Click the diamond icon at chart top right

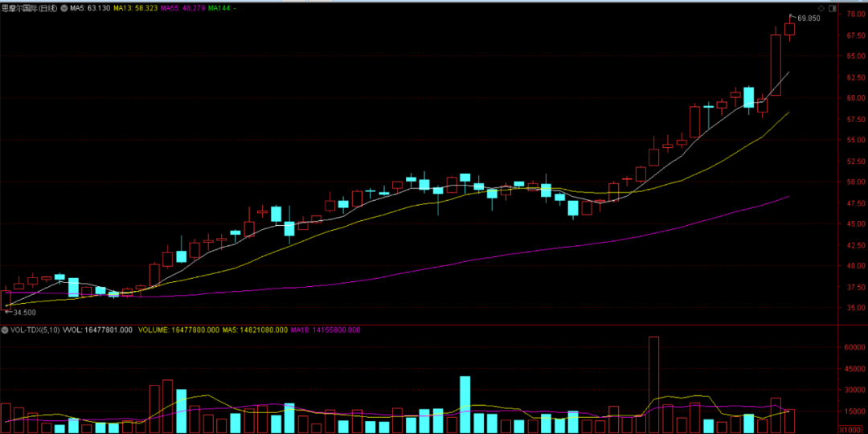(821, 8)
